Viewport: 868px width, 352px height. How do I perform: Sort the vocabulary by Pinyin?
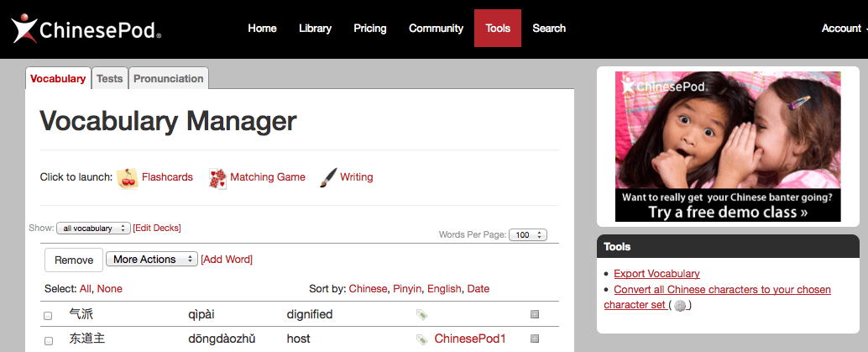click(x=406, y=289)
